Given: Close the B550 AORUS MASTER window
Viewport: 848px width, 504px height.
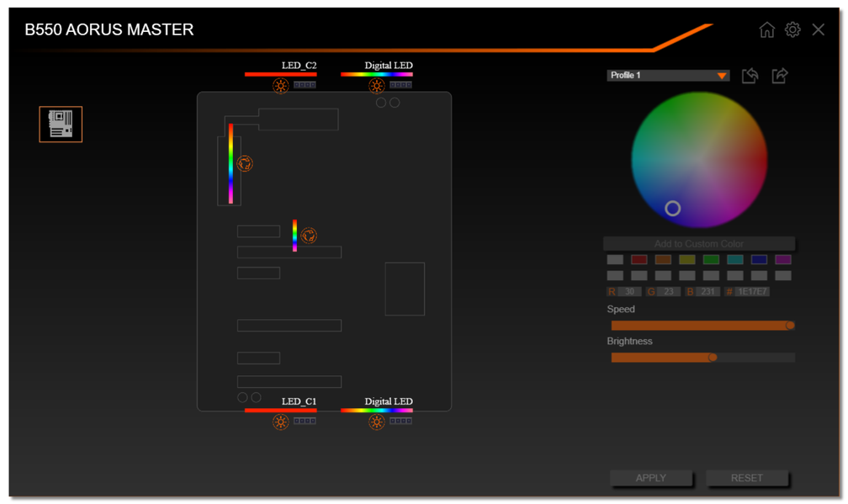Looking at the screenshot, I should pyautogui.click(x=819, y=29).
